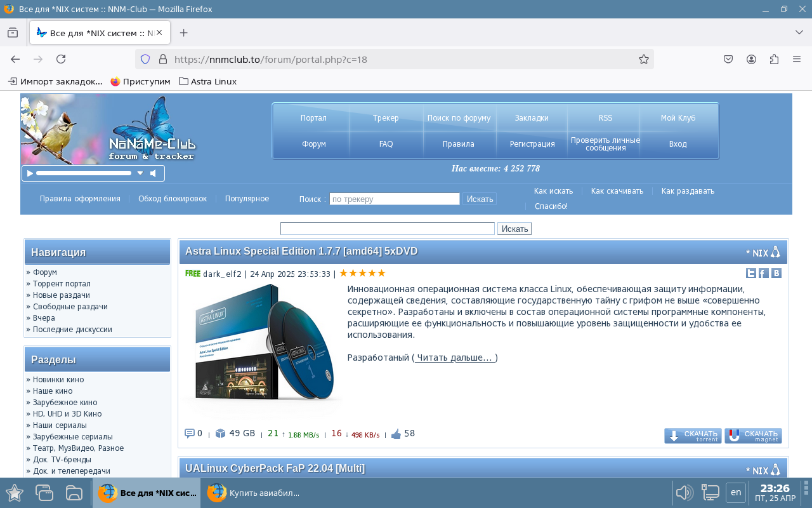Reload the current page

[x=61, y=59]
